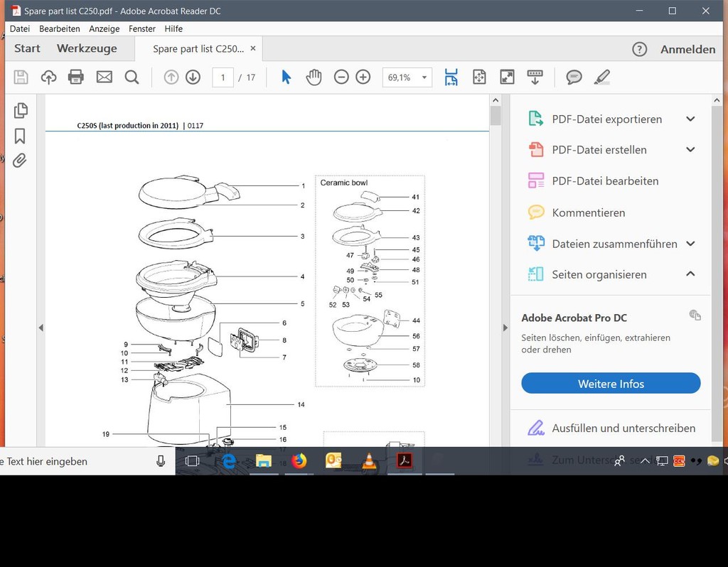Image resolution: width=728 pixels, height=567 pixels.
Task: Open the attachments paperclip panel
Action: click(x=19, y=160)
